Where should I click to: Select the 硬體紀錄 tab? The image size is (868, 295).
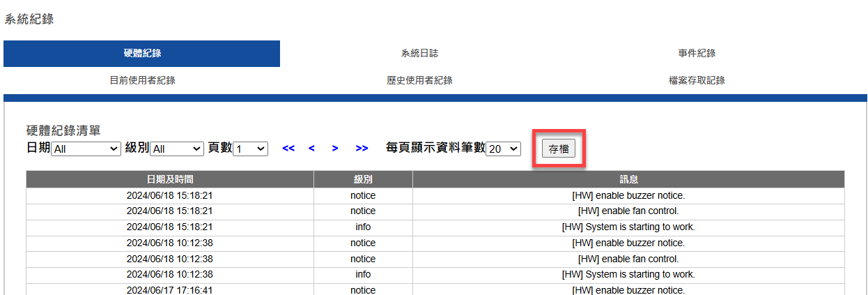pyautogui.click(x=142, y=54)
